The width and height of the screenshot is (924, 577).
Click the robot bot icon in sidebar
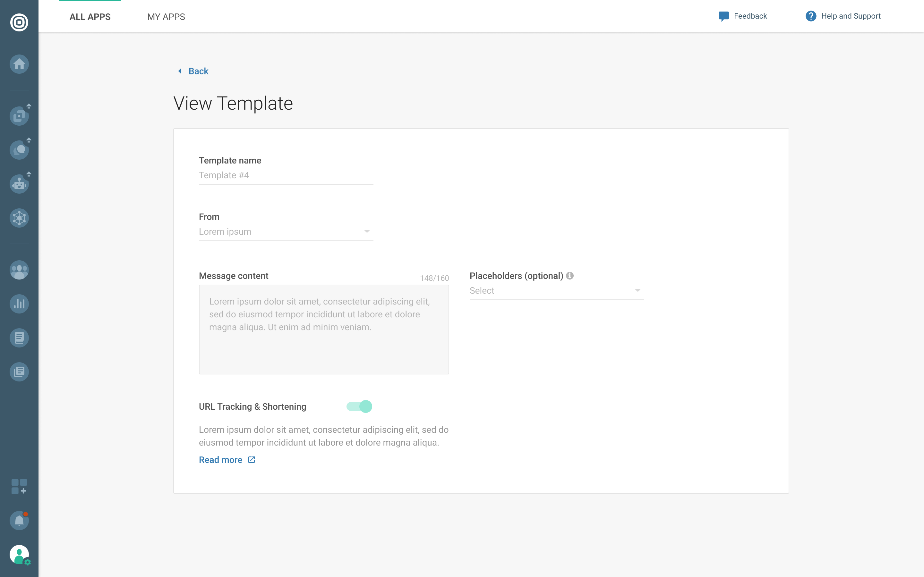pos(19,184)
